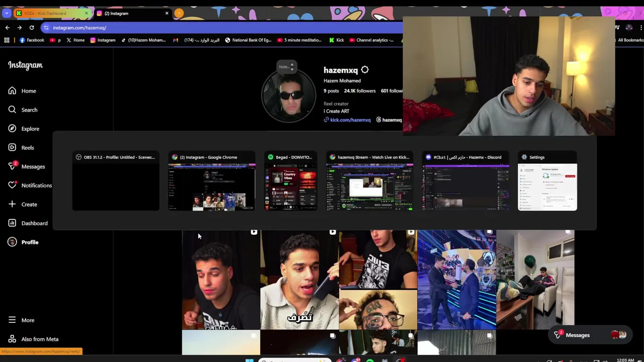Screen dimensions: 644x362
Task: Open the Chrome apps grid shortcut
Action: tap(7, 40)
